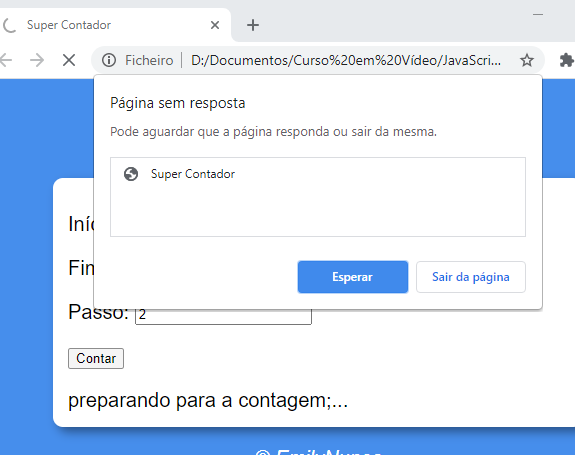Open a new browser tab
This screenshot has height=455, width=575.
pyautogui.click(x=253, y=25)
